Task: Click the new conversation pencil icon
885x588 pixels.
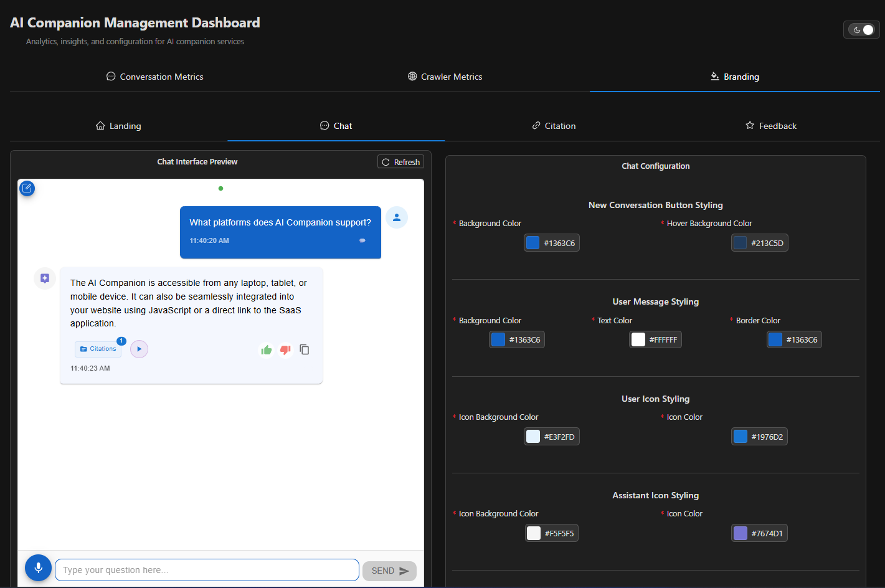Action: tap(27, 187)
